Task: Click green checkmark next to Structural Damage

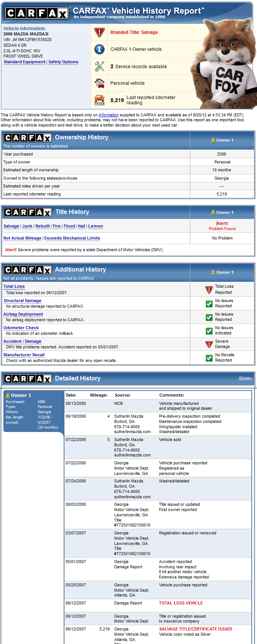Action: pyautogui.click(x=209, y=304)
